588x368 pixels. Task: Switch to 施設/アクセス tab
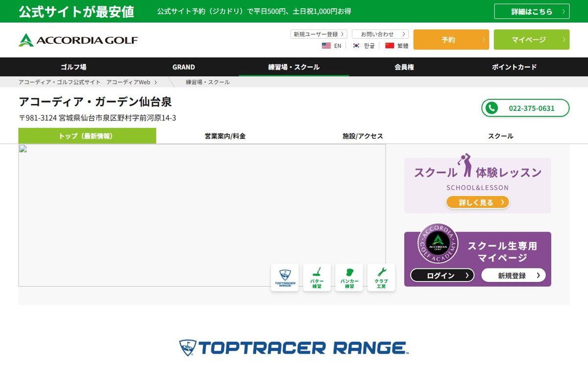pos(363,136)
